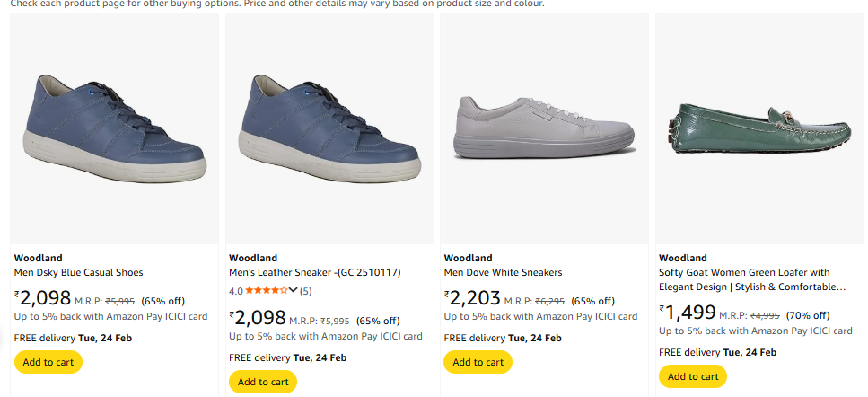The image size is (868, 397).
Task: Click Woodland brand name above Green Loafer
Action: 682,258
